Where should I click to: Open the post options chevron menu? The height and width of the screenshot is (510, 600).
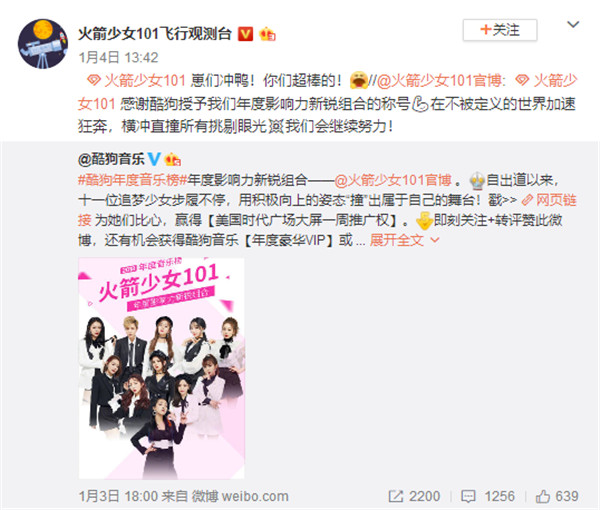[x=573, y=24]
